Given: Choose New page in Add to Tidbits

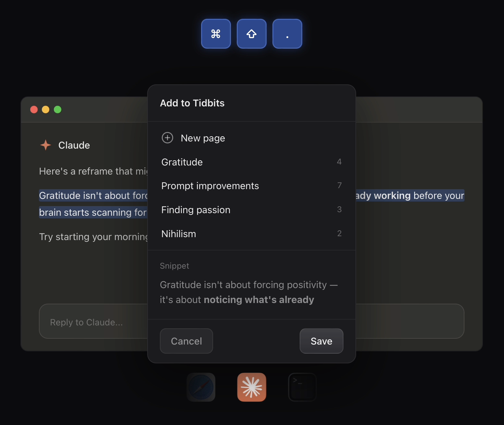Looking at the screenshot, I should pos(252,138).
